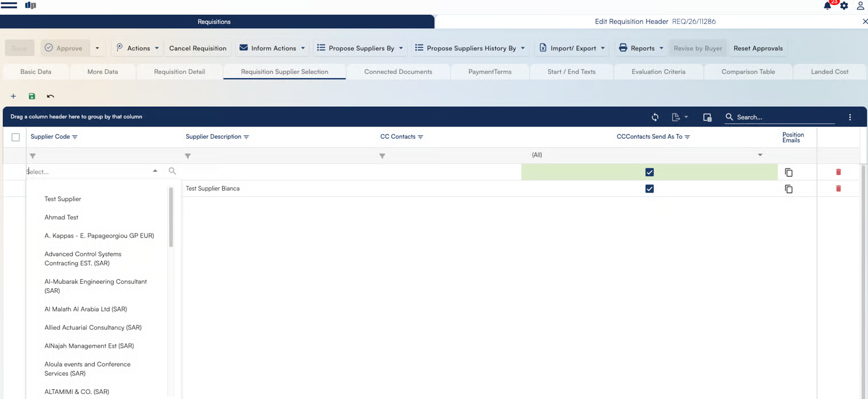Click the Cancel Requisition button
The width and height of the screenshot is (868, 399).
pyautogui.click(x=198, y=49)
